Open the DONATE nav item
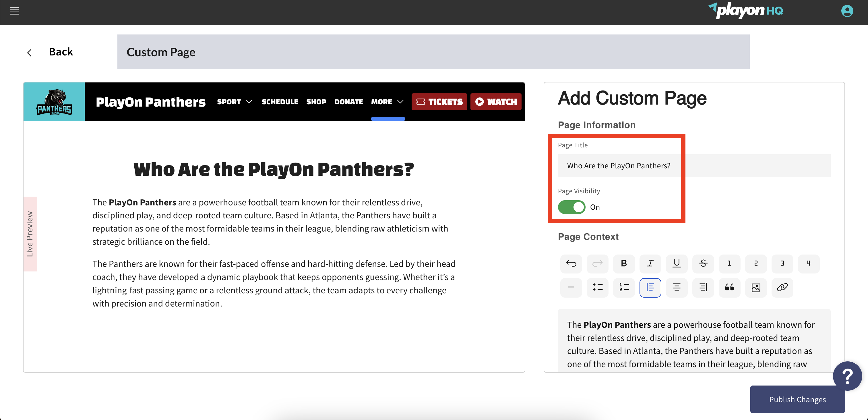 [348, 102]
